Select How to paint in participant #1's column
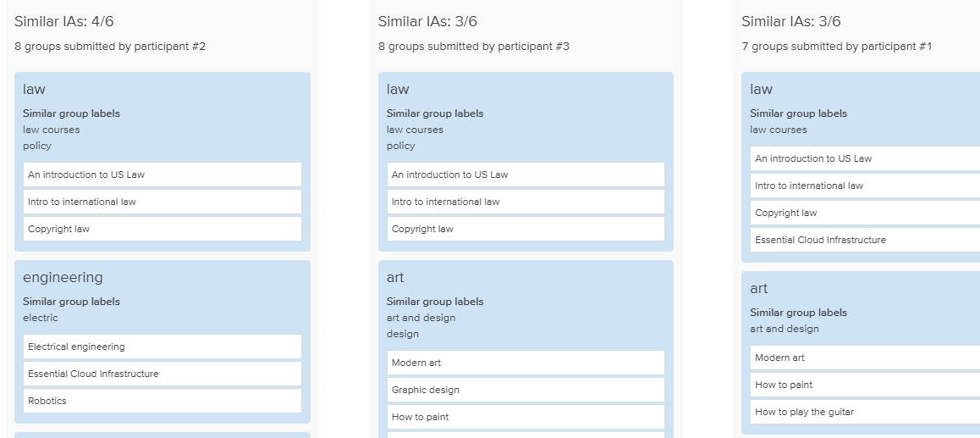The image size is (980, 438). [865, 385]
